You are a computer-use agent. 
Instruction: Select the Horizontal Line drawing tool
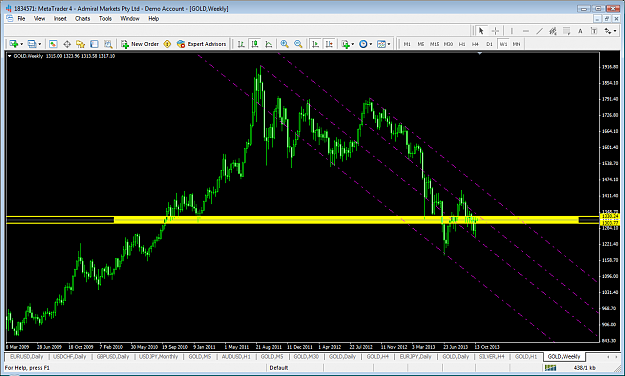pos(526,31)
